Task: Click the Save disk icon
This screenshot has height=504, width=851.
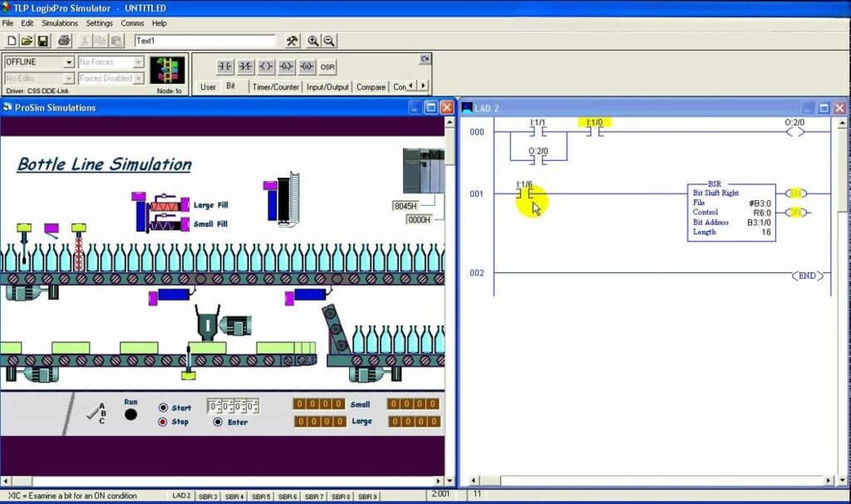Action: click(x=42, y=41)
